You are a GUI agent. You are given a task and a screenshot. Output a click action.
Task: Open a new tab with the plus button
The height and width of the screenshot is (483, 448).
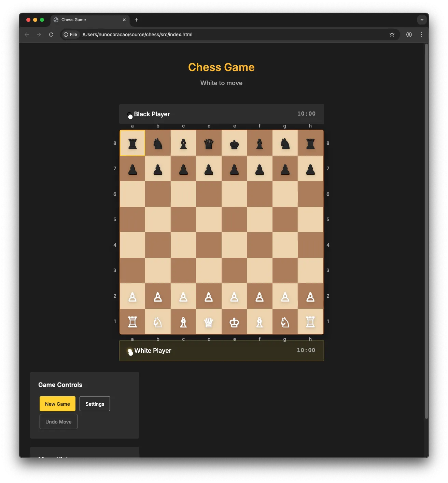[x=137, y=20]
